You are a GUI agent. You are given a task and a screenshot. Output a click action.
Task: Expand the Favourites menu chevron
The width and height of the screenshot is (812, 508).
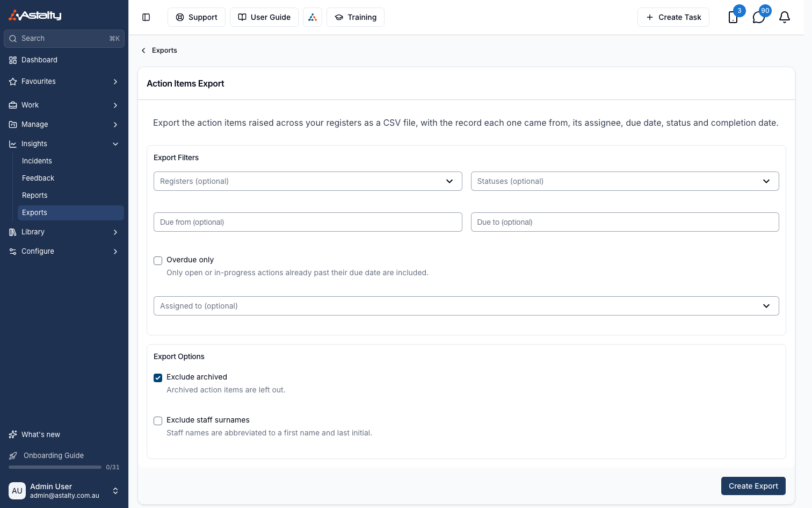(115, 82)
